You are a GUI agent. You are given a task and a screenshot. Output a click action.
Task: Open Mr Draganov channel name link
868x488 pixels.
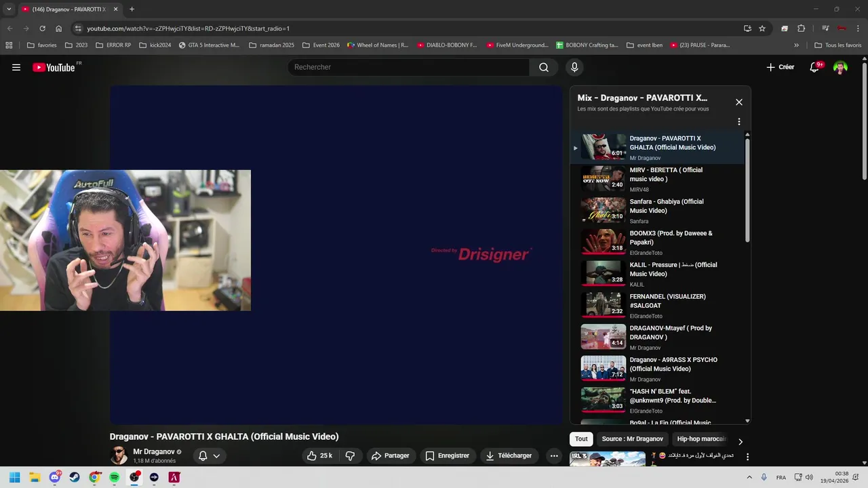click(x=154, y=451)
